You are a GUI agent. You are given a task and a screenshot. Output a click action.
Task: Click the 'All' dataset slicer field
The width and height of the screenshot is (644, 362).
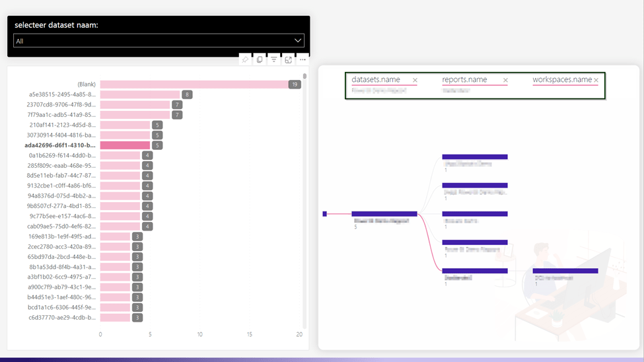152,41
